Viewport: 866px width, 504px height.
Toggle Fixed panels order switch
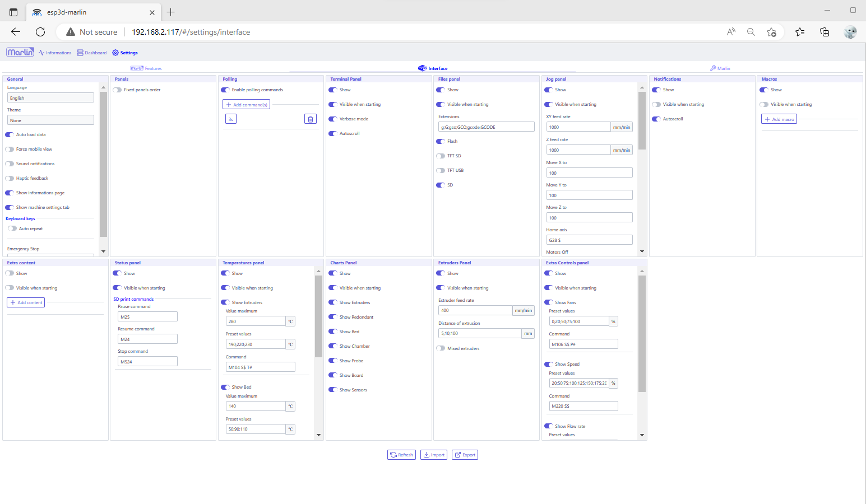117,90
